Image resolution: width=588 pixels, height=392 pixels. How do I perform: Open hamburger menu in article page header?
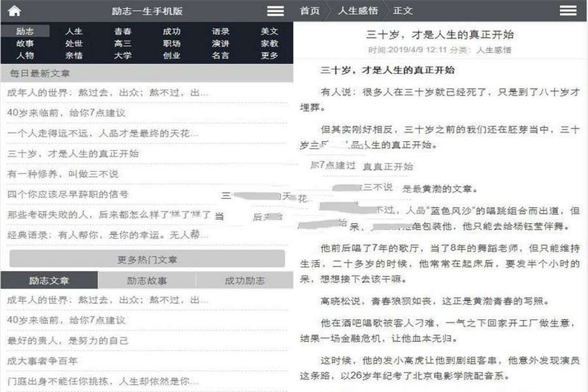coord(568,10)
